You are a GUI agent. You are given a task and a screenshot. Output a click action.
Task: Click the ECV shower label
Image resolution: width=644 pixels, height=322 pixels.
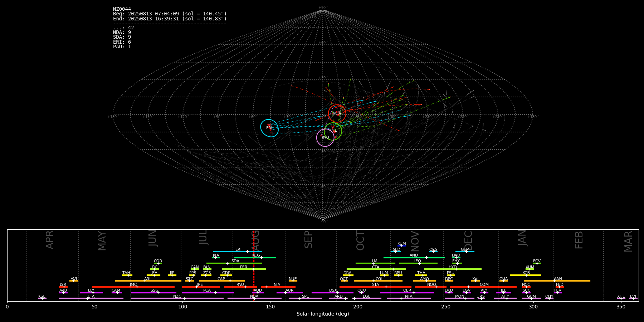(x=537, y=261)
